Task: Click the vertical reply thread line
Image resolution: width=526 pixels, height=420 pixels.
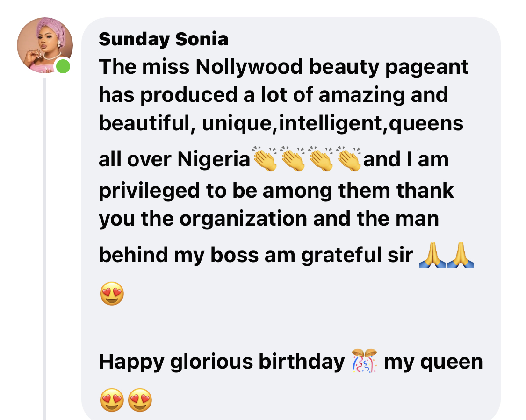Action: pyautogui.click(x=45, y=248)
